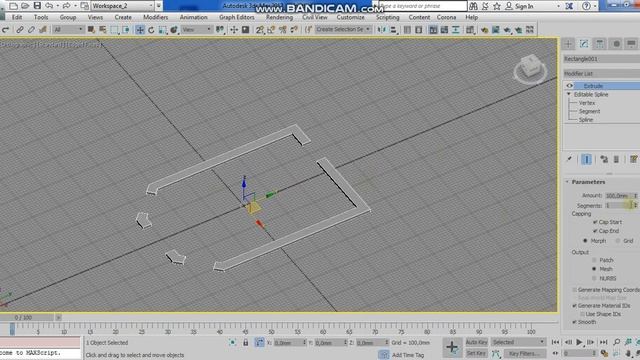Click the New Scene file icon

point(13,6)
